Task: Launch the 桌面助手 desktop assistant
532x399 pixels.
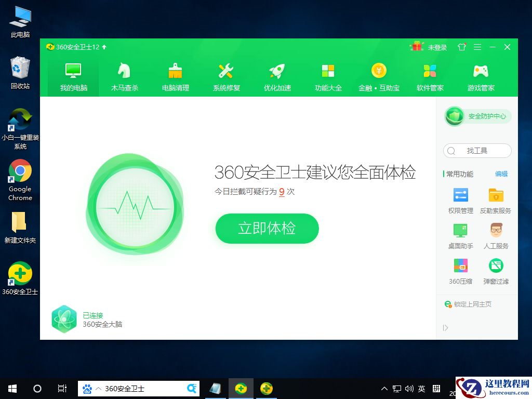Action: pyautogui.click(x=459, y=235)
